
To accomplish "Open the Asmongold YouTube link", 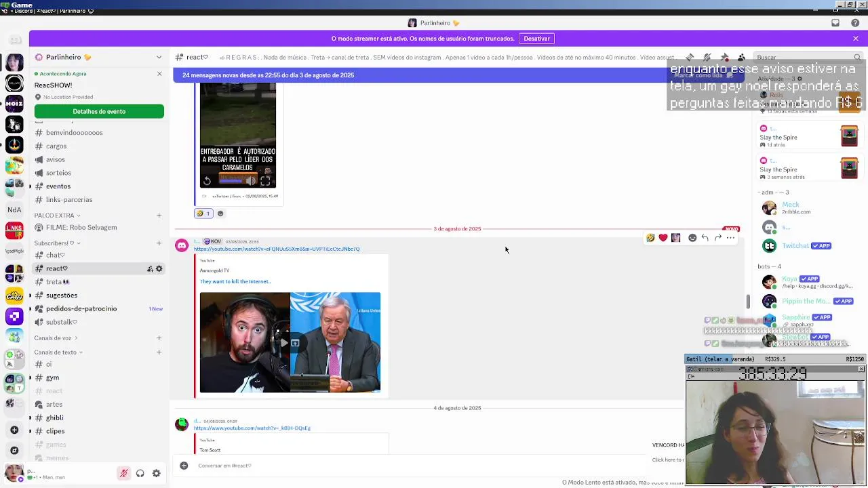I will coord(277,249).
